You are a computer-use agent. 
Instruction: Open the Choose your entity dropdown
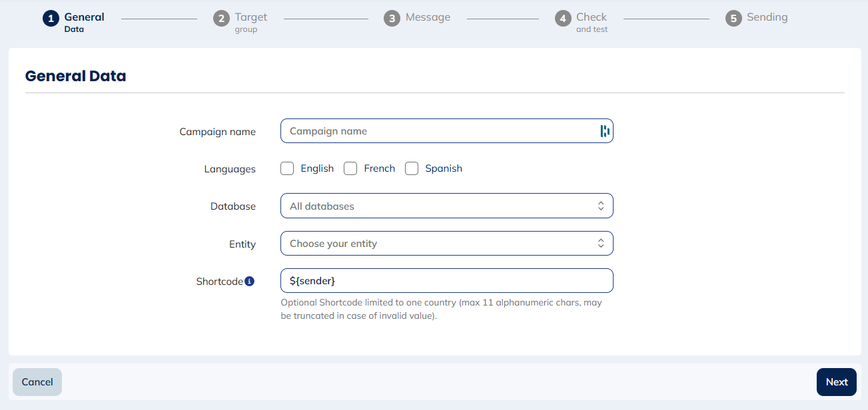point(447,243)
